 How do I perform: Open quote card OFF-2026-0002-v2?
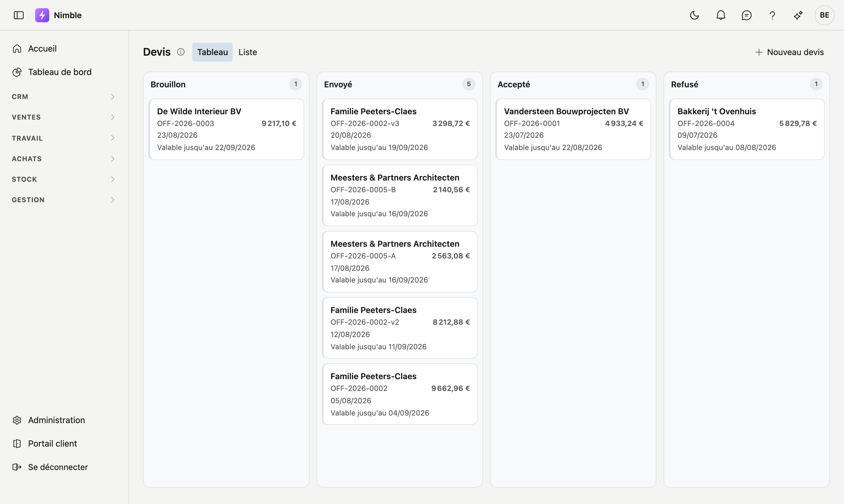(x=400, y=328)
